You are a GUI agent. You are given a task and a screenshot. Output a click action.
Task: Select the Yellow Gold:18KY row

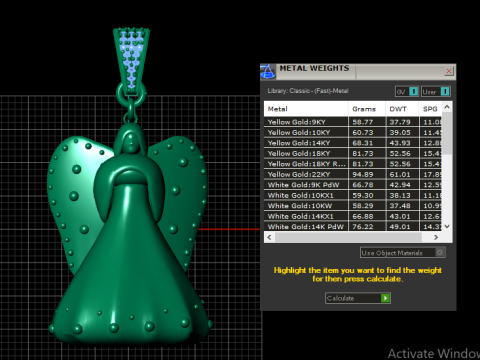click(x=353, y=153)
